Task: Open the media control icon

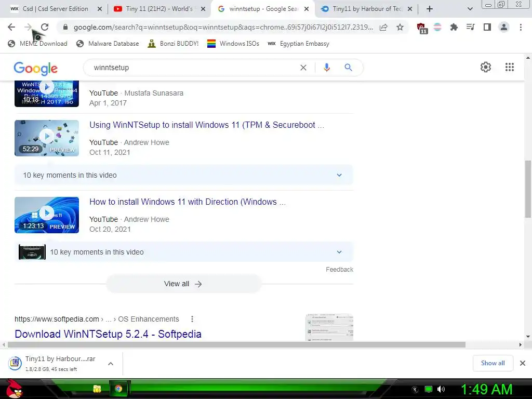Action: 470,27
